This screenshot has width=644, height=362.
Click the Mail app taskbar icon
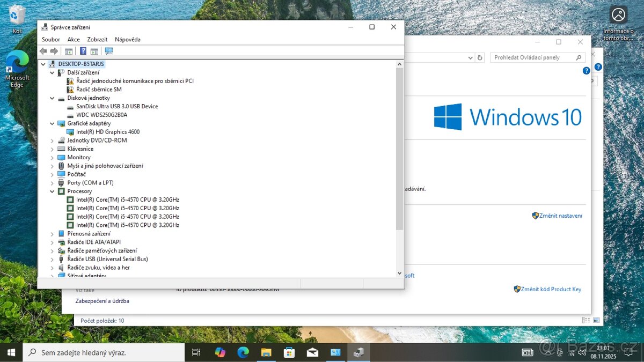point(312,352)
